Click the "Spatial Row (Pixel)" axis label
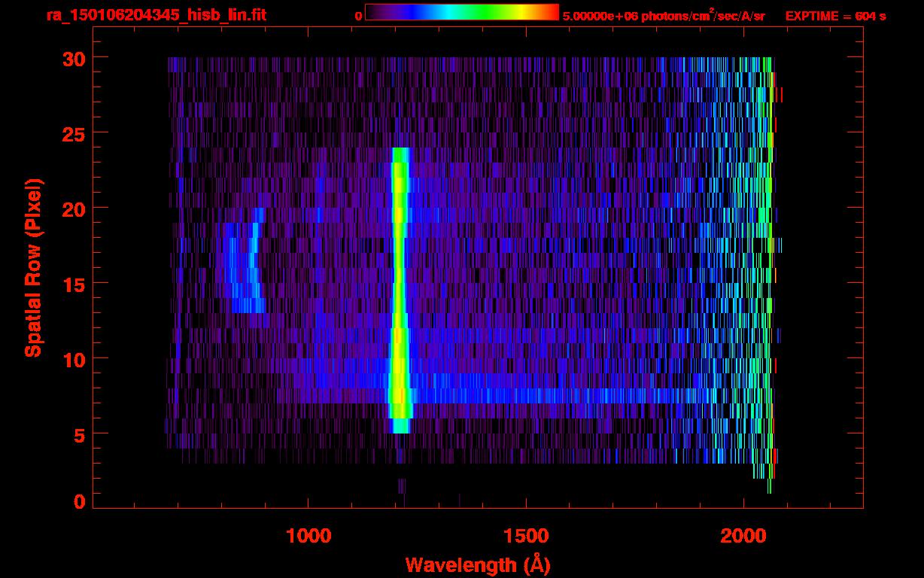 click(x=34, y=267)
